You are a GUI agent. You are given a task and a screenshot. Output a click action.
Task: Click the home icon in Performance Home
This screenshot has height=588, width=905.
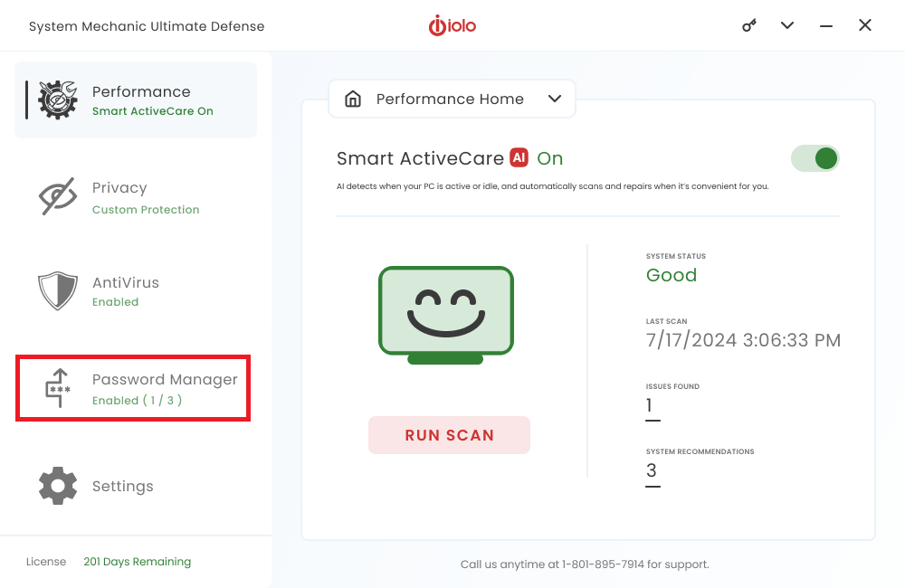pos(353,99)
